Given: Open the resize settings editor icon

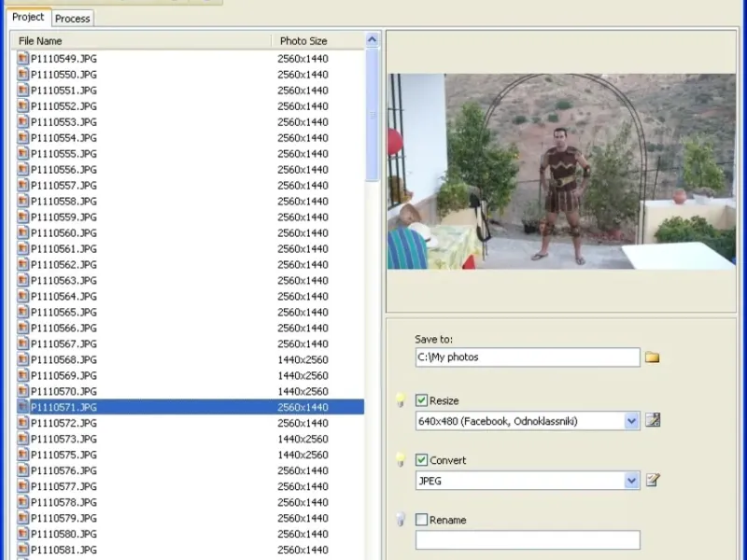Looking at the screenshot, I should [653, 421].
